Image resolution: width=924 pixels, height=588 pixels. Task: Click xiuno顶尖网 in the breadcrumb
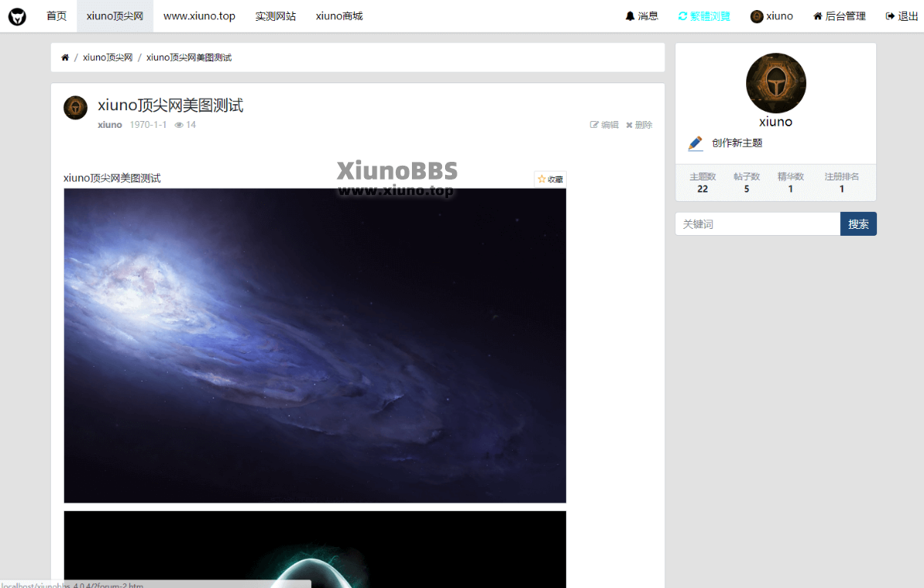coord(108,58)
